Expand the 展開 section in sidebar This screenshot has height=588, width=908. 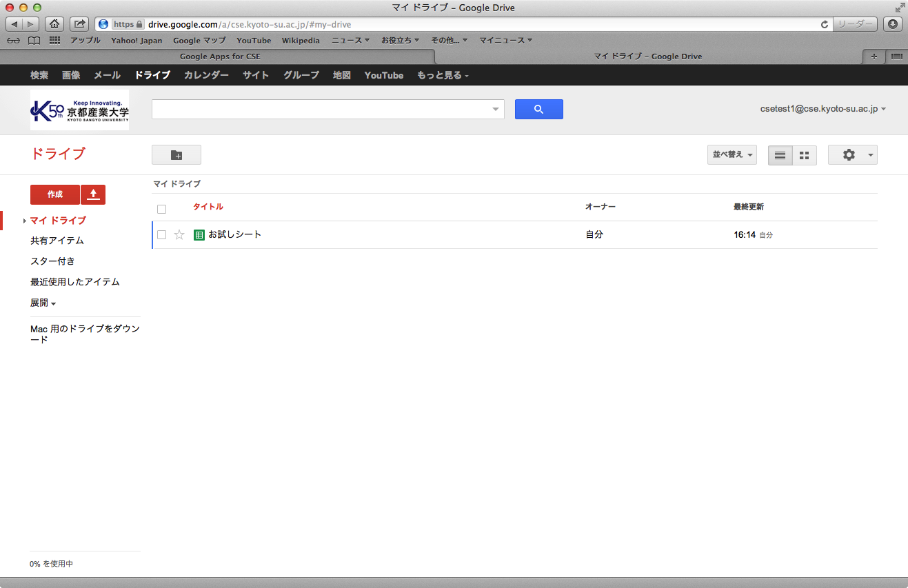click(43, 303)
